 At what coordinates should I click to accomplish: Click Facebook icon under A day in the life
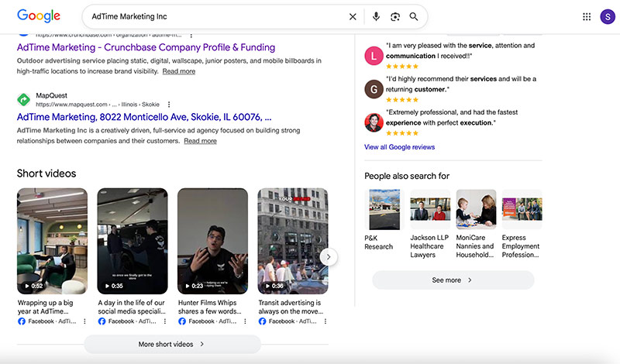[x=102, y=321]
